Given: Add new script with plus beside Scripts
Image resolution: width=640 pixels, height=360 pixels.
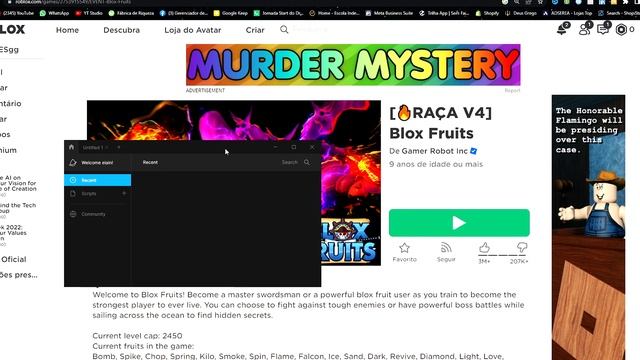Looking at the screenshot, I should coord(124,193).
